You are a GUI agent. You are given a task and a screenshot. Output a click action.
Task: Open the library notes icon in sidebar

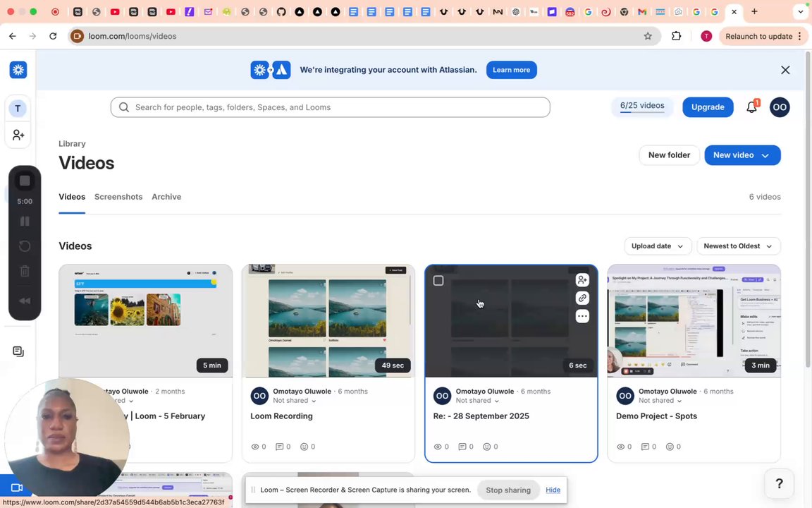(x=18, y=351)
